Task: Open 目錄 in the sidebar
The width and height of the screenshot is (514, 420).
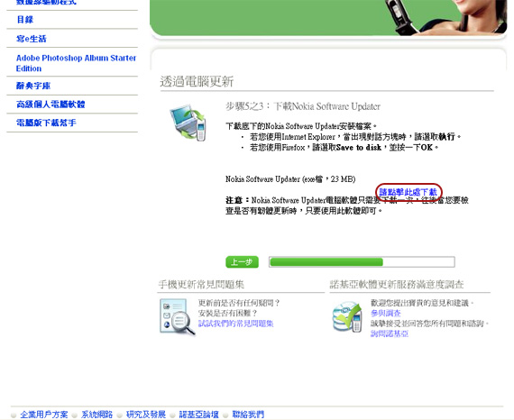Action: [x=25, y=20]
